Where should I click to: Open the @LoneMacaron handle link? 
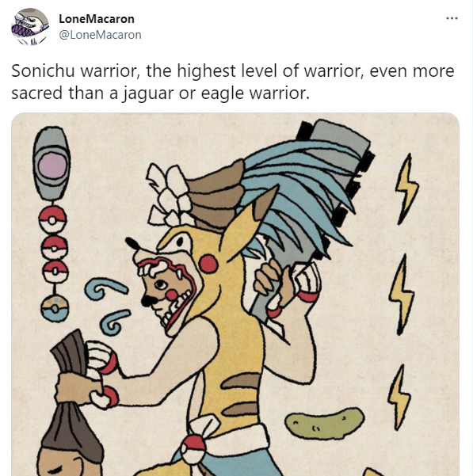[100, 35]
